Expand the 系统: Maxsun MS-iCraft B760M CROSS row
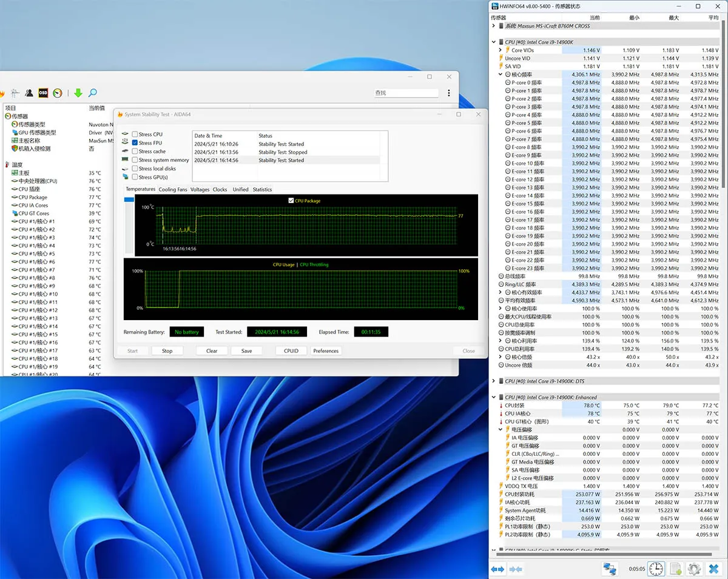The image size is (728, 579). pos(494,26)
